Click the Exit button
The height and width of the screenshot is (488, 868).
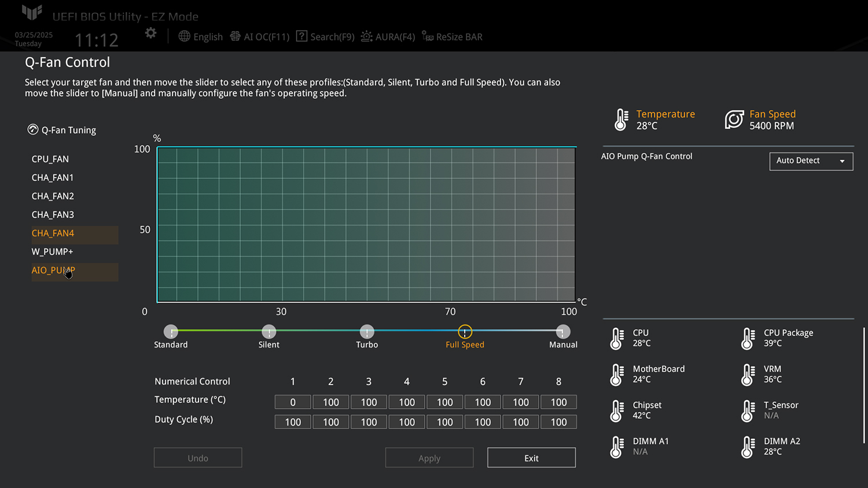click(531, 458)
